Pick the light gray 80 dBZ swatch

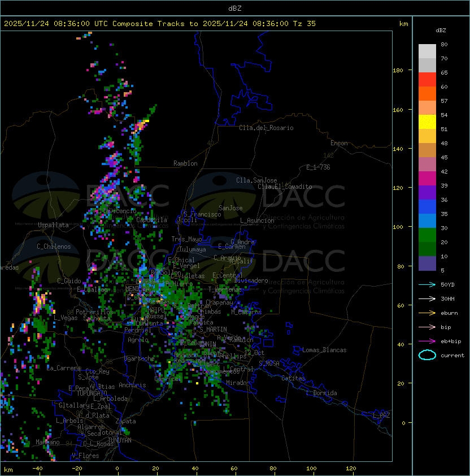click(427, 51)
